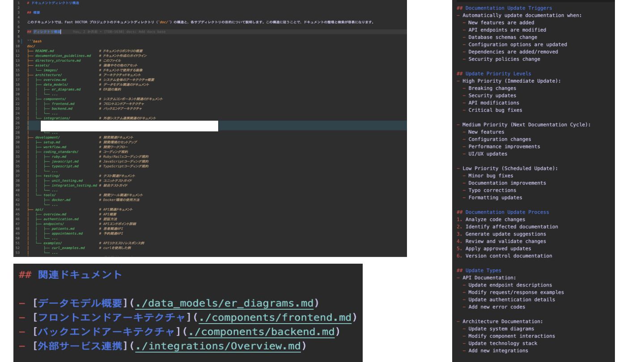Click the 関連ドキュメント heading
Image resolution: width=644 pixels, height=362 pixels.
click(80, 274)
